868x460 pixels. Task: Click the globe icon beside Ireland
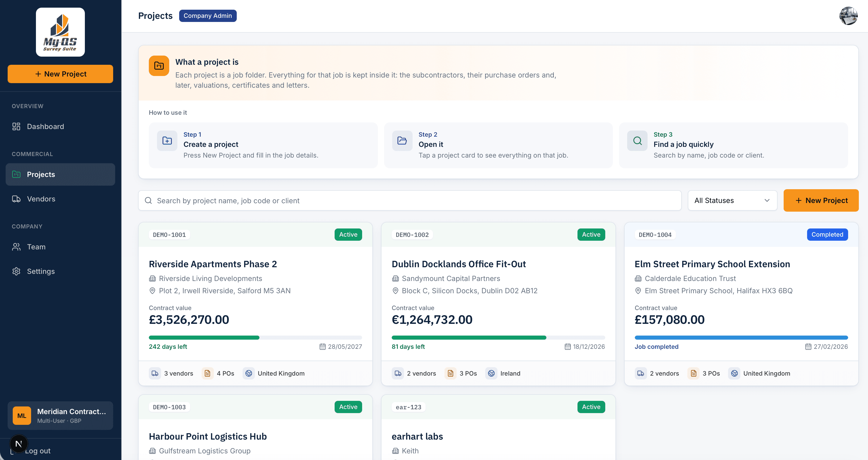coord(491,373)
